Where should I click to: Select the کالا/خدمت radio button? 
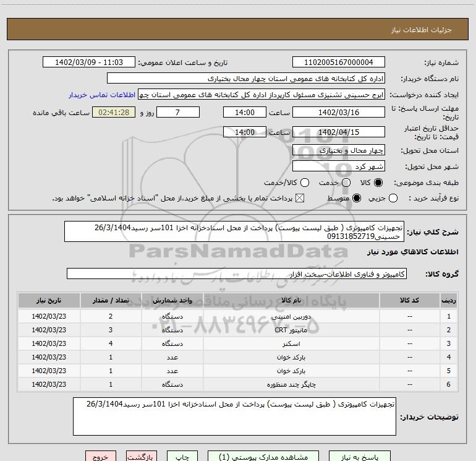[x=305, y=183]
